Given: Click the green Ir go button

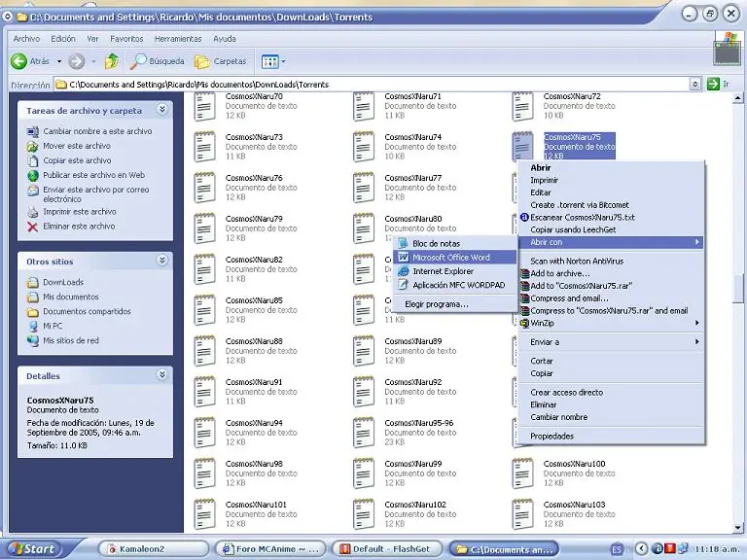Looking at the screenshot, I should point(713,85).
